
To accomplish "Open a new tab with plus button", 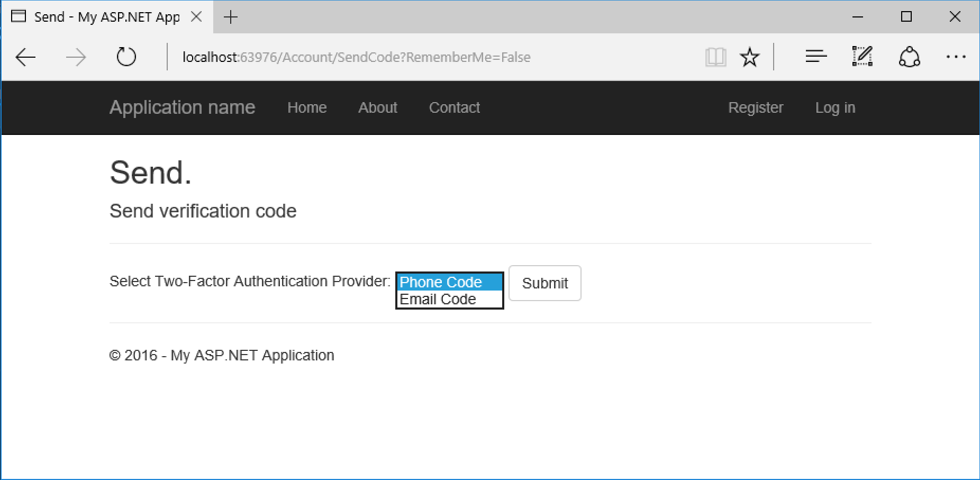I will tap(231, 17).
